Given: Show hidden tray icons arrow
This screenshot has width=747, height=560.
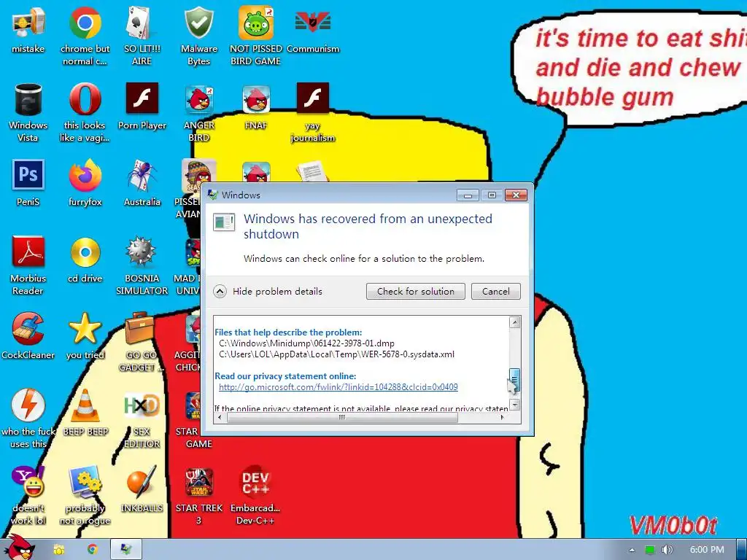Looking at the screenshot, I should click(632, 550).
